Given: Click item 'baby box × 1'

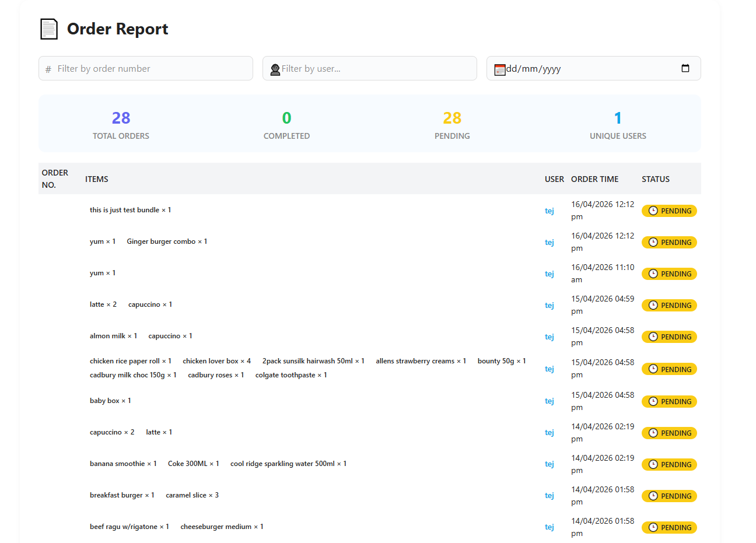Looking at the screenshot, I should [x=110, y=401].
